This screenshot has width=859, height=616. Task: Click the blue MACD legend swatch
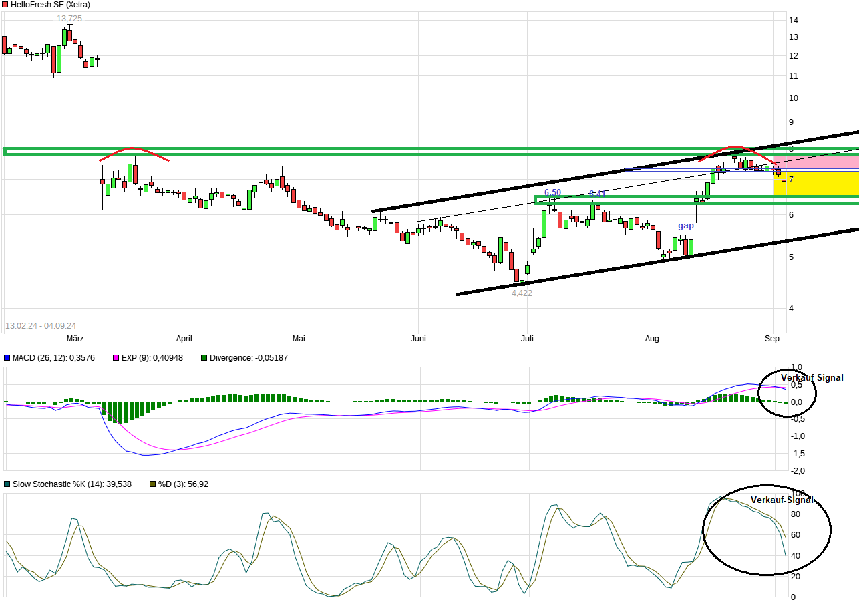7,358
